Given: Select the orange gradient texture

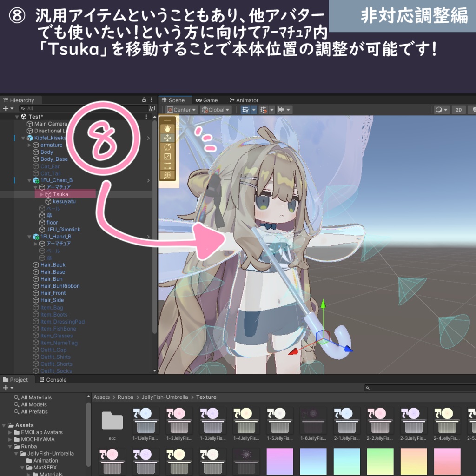Looking at the screenshot, I should (414, 461).
